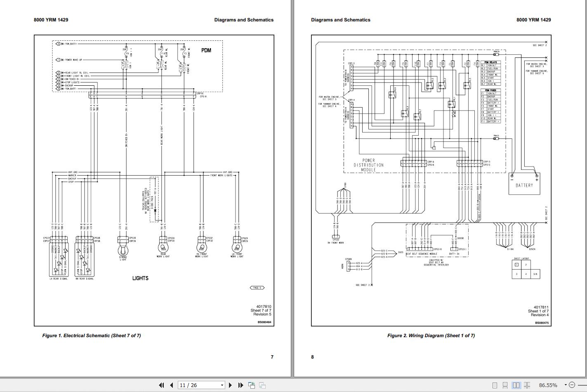The width and height of the screenshot is (587, 392).
Task: Click the zoom out minus icon
Action: point(572,385)
